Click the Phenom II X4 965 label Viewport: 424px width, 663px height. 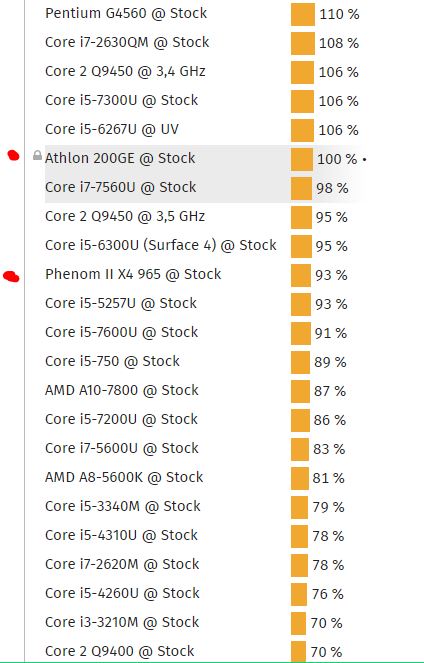pyautogui.click(x=133, y=274)
